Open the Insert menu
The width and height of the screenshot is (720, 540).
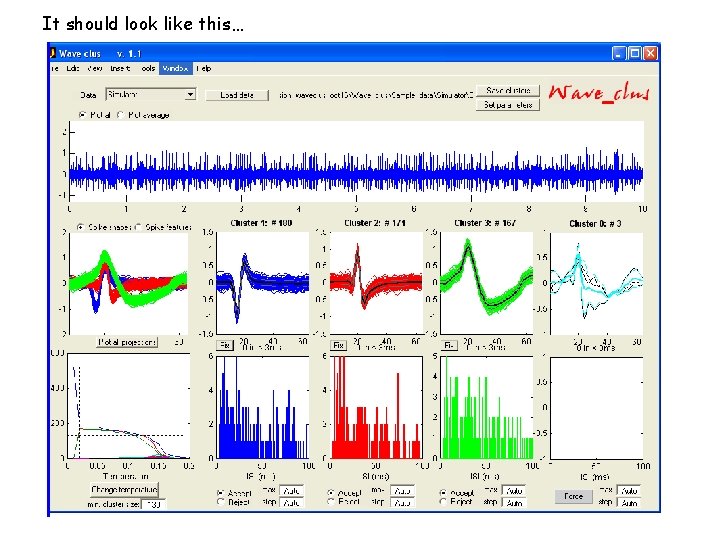pos(120,68)
